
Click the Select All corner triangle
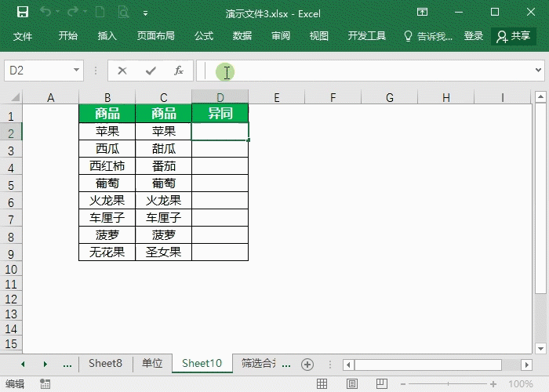pos(15,97)
